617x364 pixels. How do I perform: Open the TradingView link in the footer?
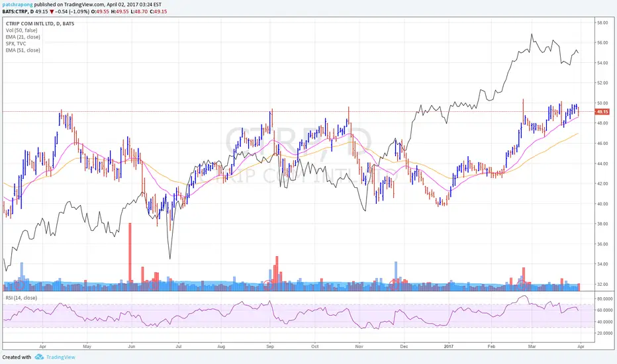61,357
